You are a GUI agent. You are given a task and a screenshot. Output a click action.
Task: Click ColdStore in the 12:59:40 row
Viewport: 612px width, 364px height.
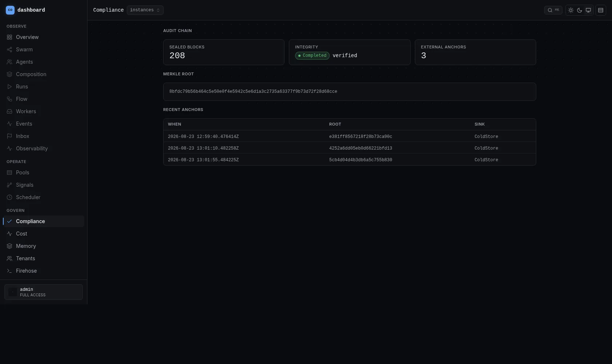[x=486, y=137]
